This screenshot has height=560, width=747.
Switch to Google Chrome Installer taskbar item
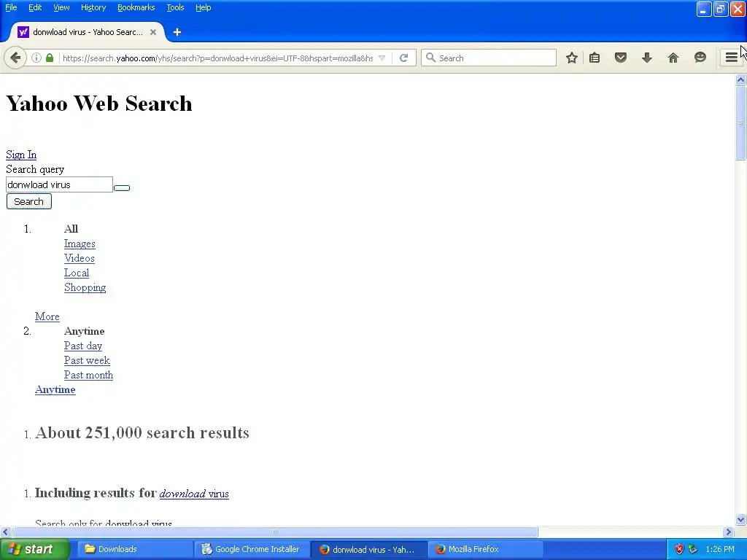(251, 550)
